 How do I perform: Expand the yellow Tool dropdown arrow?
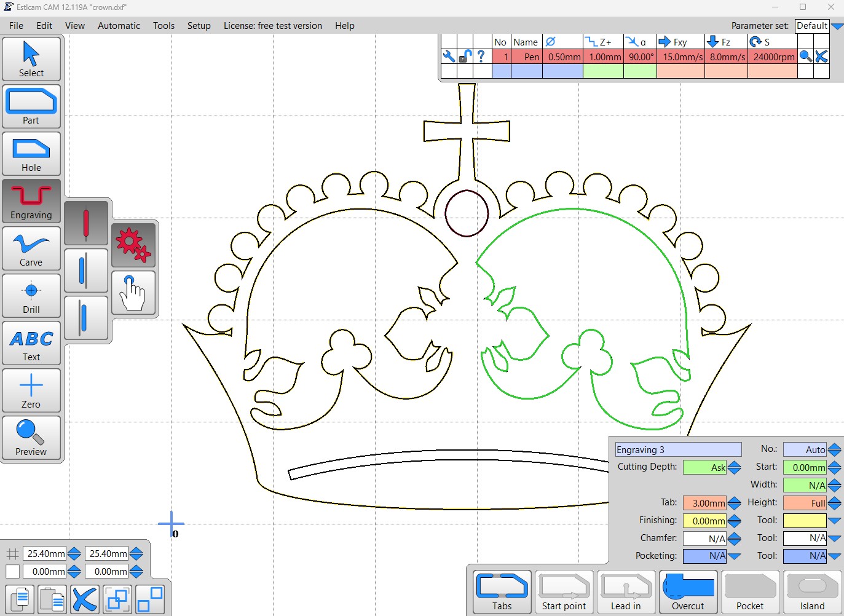[834, 521]
